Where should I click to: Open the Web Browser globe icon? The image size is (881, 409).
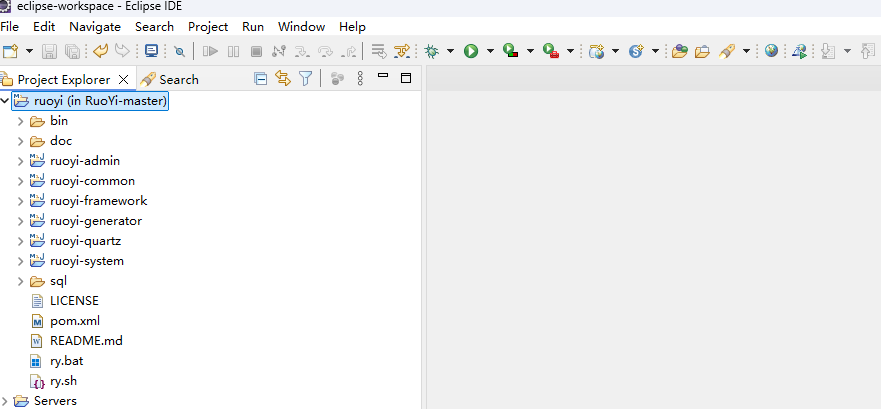(x=771, y=51)
